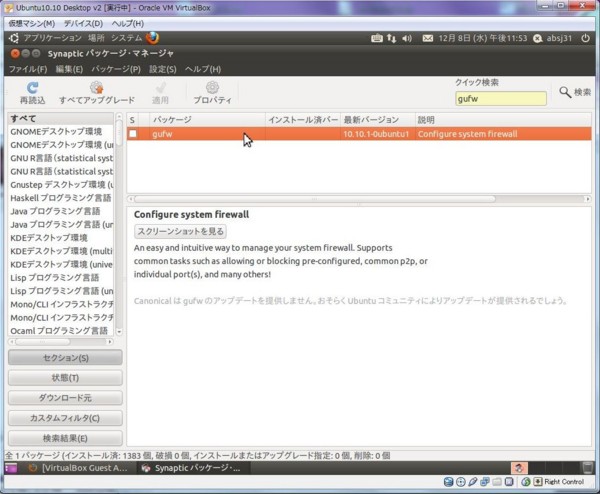Open VirtualBox 仮想マシン(M) menu

click(x=32, y=23)
